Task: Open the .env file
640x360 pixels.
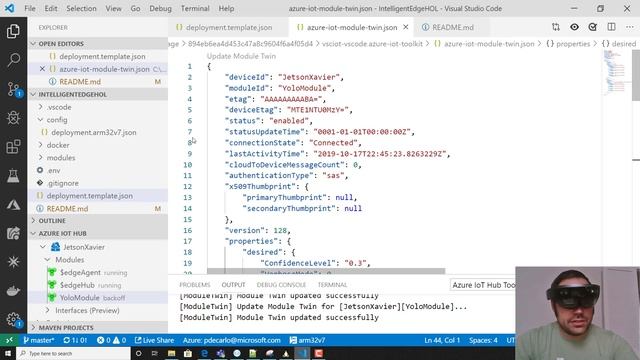Action: [98, 170]
